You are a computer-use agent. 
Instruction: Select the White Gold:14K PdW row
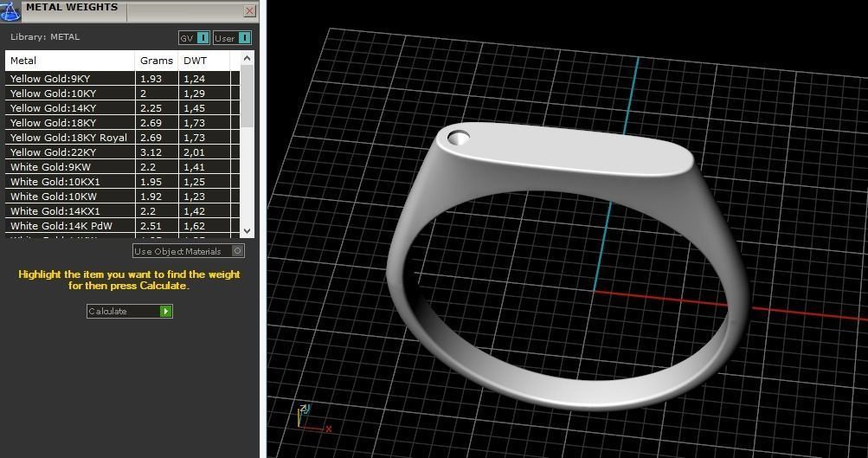click(123, 225)
